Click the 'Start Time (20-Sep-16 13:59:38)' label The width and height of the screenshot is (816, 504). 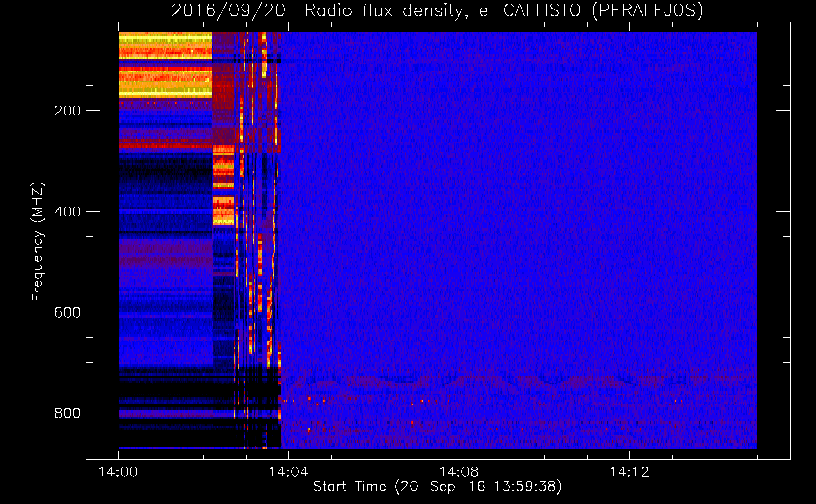click(x=437, y=487)
